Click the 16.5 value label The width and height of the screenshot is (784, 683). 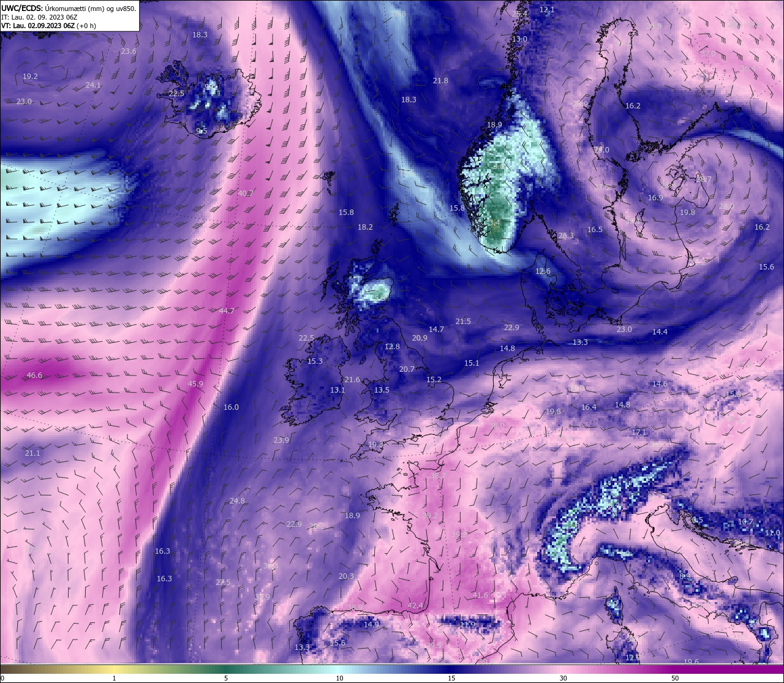click(x=595, y=230)
